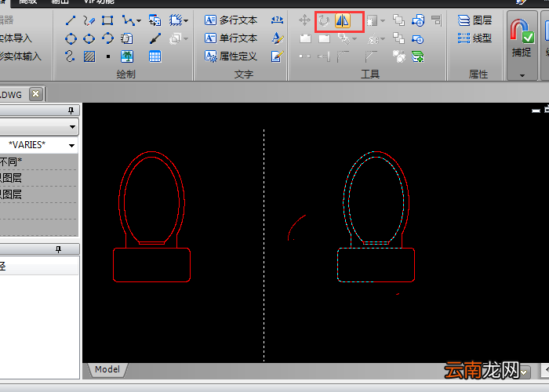Viewport: 549px width, 392px height.
Task: Open the text style brush icon
Action: pyautogui.click(x=278, y=38)
